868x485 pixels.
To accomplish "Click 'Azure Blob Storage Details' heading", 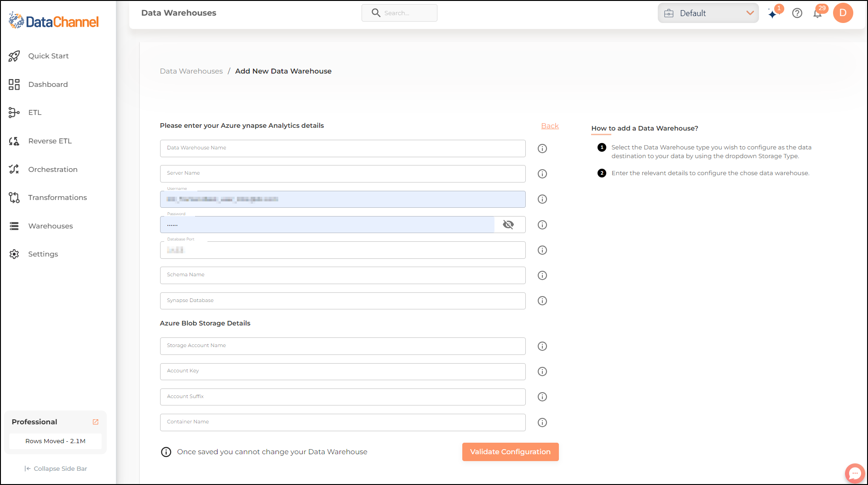I will [x=205, y=324].
